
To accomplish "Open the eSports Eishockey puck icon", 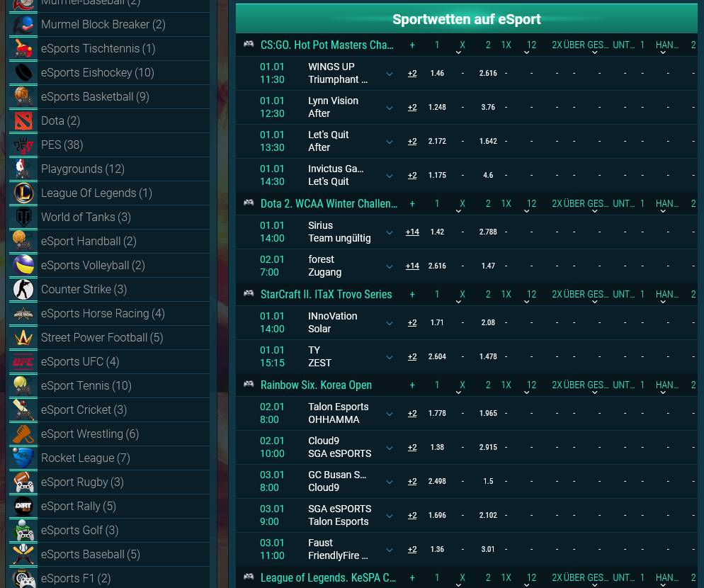I will 23,72.
